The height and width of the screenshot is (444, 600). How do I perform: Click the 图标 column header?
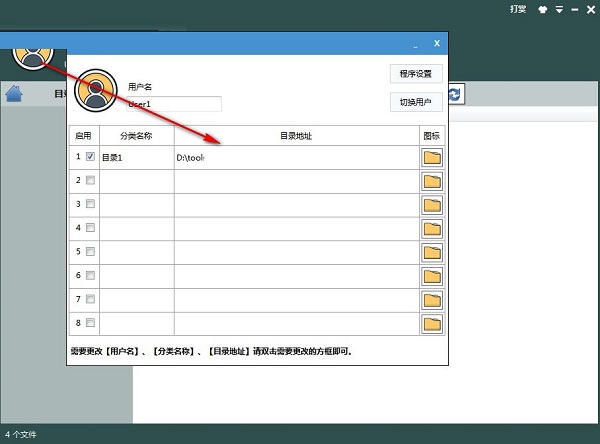coord(432,135)
